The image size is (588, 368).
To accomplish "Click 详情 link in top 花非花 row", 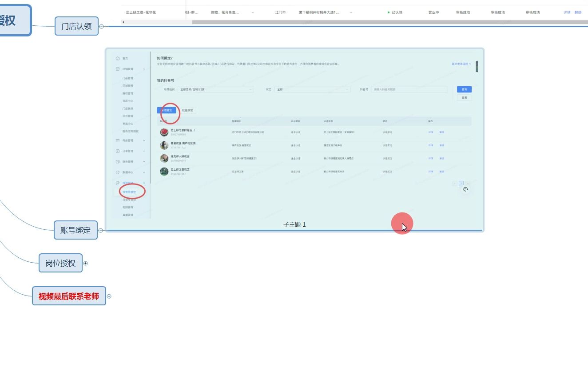I will [567, 12].
